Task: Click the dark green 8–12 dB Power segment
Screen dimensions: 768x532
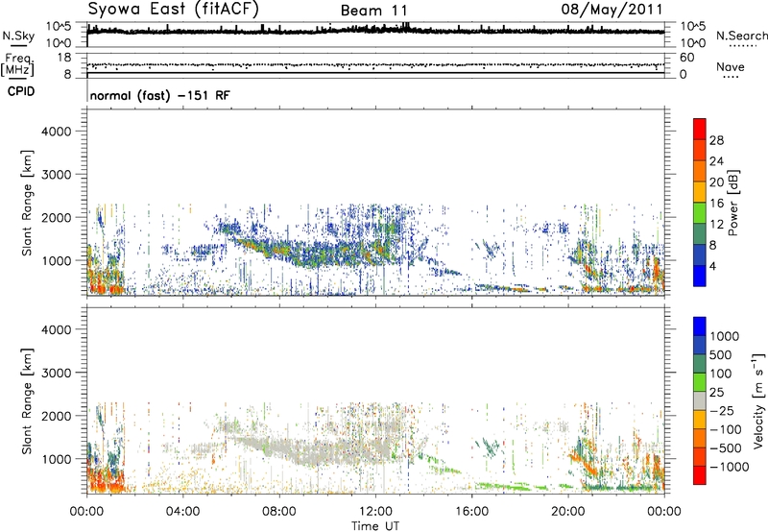Action: click(700, 233)
